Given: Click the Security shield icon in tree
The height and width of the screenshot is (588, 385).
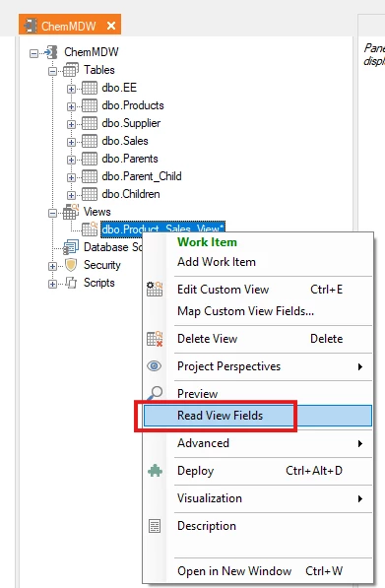Looking at the screenshot, I should pos(71,265).
